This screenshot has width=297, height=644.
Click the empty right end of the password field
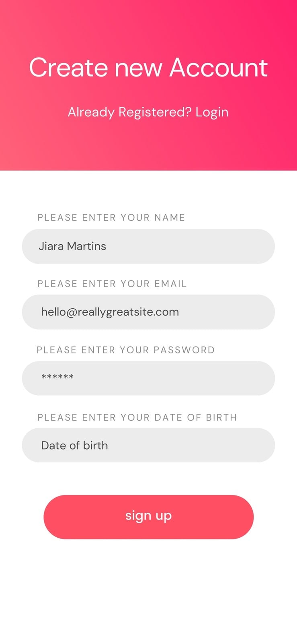coord(225,378)
